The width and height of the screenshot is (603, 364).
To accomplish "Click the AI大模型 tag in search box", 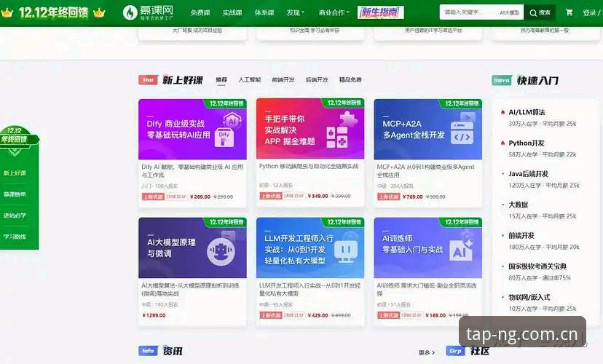I will 510,12.
